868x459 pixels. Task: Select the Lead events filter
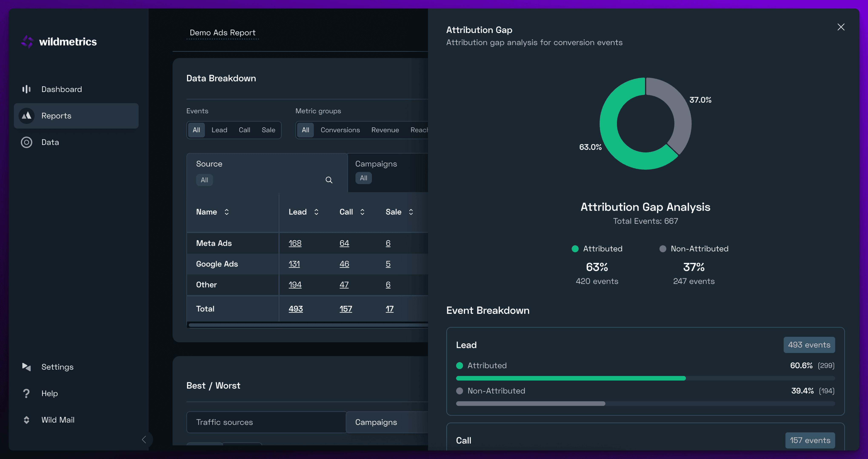click(x=219, y=130)
